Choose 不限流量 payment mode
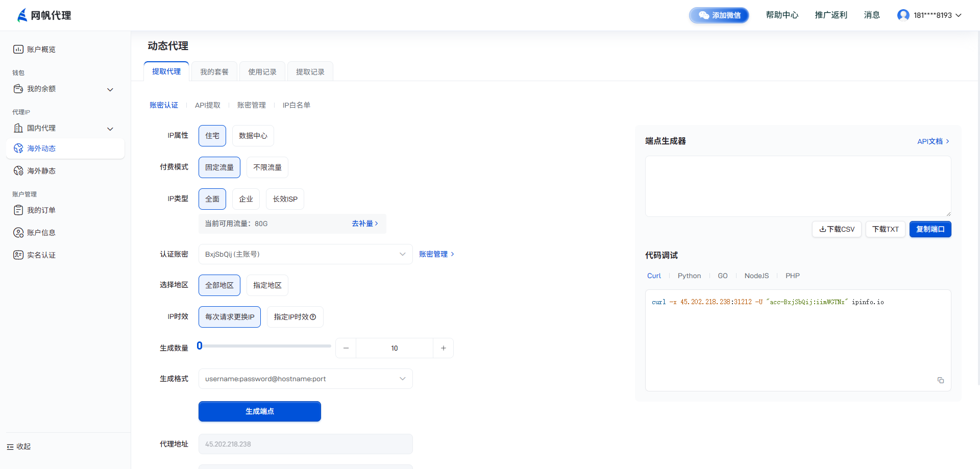 point(267,167)
